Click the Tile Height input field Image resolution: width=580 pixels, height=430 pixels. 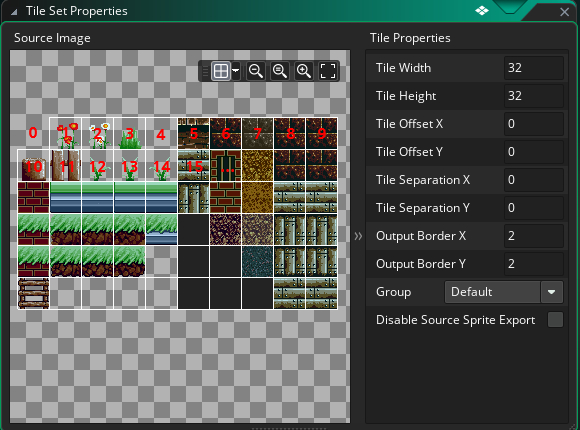(533, 96)
